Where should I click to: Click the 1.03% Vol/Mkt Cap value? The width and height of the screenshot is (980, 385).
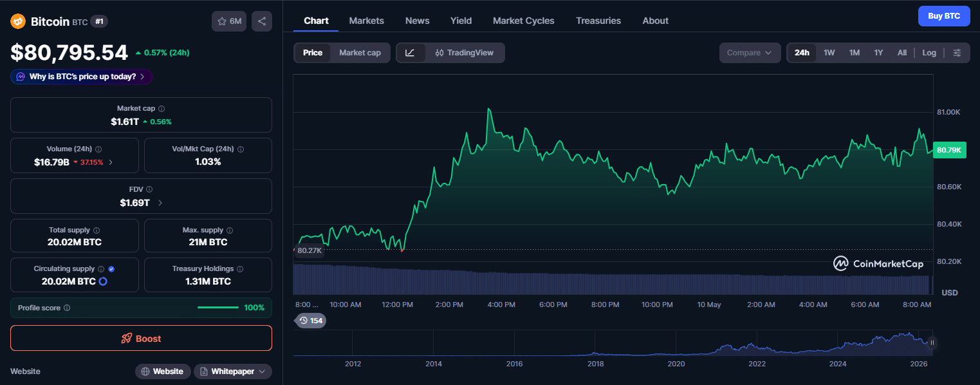(x=208, y=162)
